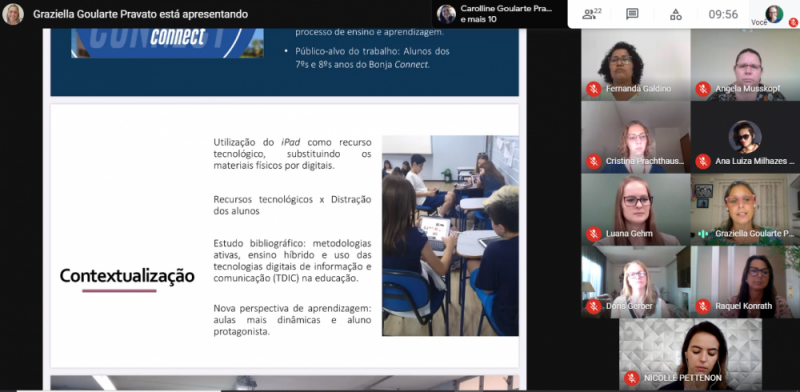
Task: Open the activities shapes icon
Action: [676, 14]
